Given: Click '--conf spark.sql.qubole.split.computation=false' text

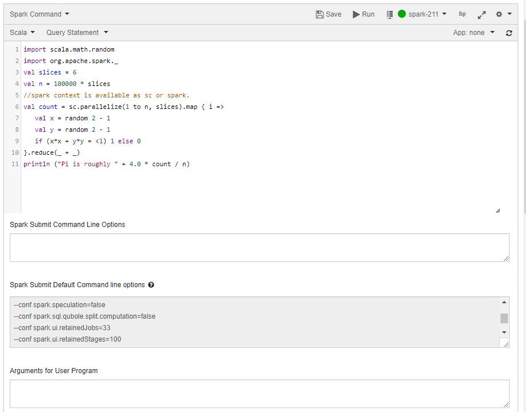Looking at the screenshot, I should 84,316.
